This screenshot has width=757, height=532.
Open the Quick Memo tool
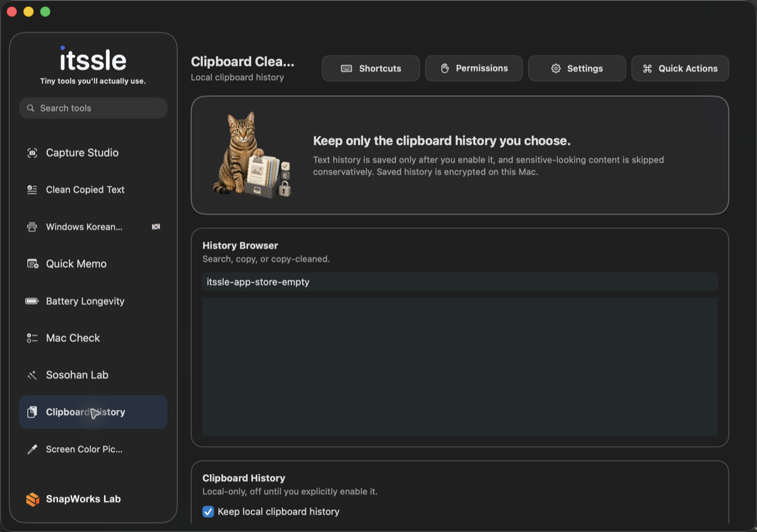[x=93, y=264]
